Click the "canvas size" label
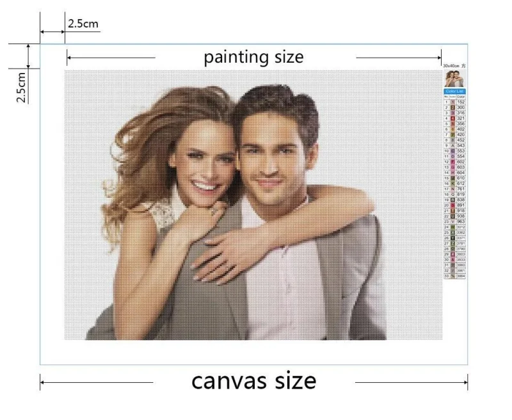Image resolution: width=512 pixels, height=420 pixels. tap(253, 381)
